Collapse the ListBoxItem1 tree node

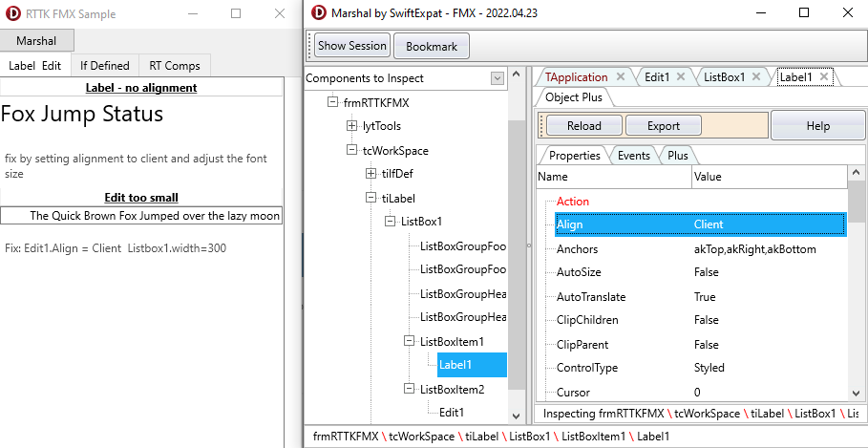click(x=409, y=341)
